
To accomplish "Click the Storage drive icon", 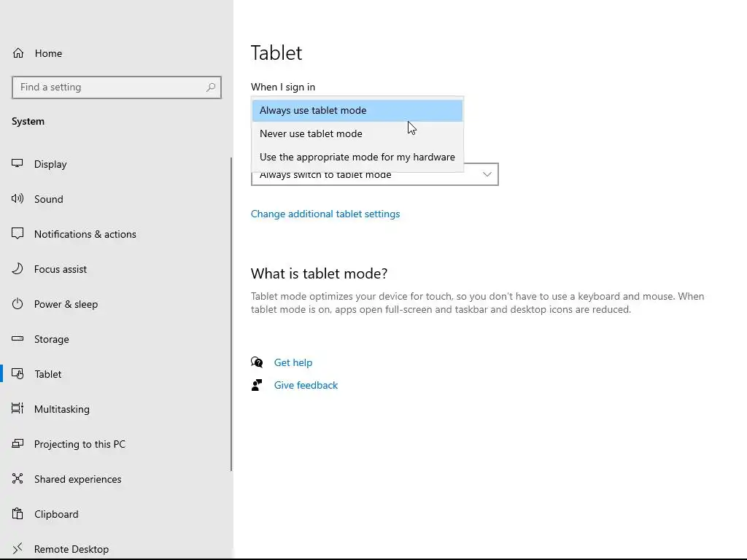I will [18, 339].
